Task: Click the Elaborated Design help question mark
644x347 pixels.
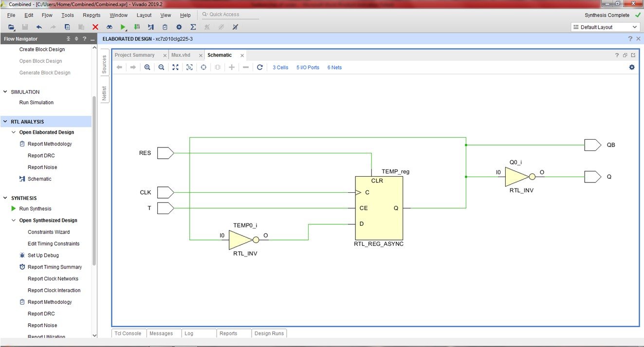Action: click(630, 39)
